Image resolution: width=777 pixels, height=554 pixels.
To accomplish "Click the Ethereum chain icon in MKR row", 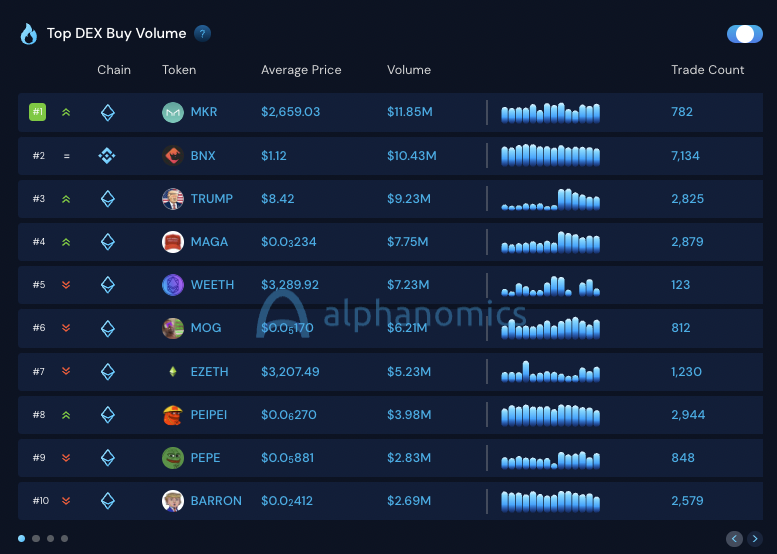I will (x=108, y=112).
